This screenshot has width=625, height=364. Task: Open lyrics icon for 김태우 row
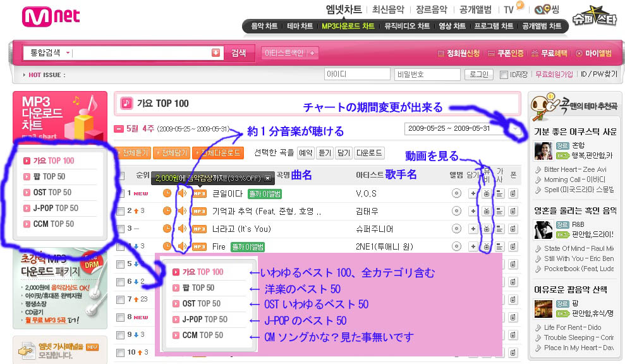[x=499, y=211]
